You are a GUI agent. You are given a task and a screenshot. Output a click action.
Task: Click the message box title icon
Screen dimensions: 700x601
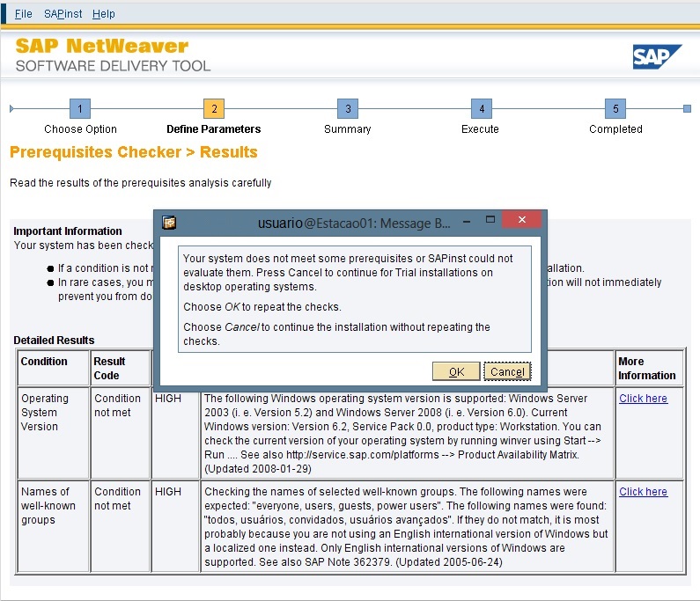tap(170, 223)
